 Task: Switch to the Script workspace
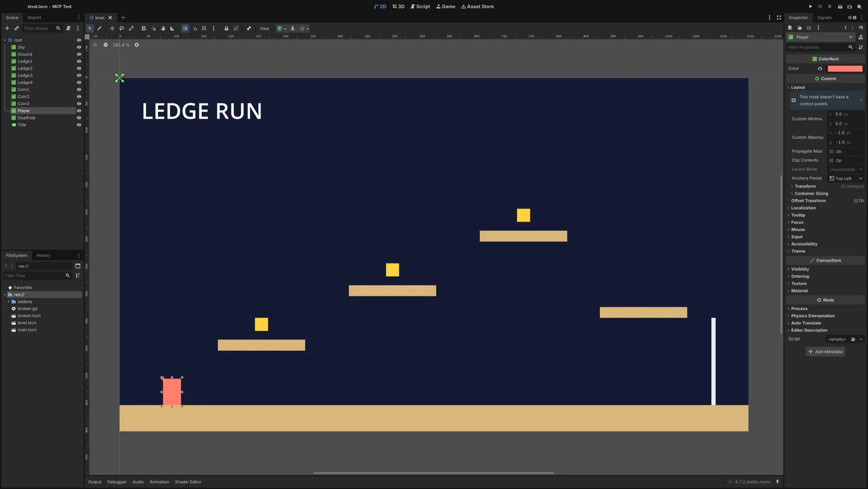pos(420,7)
